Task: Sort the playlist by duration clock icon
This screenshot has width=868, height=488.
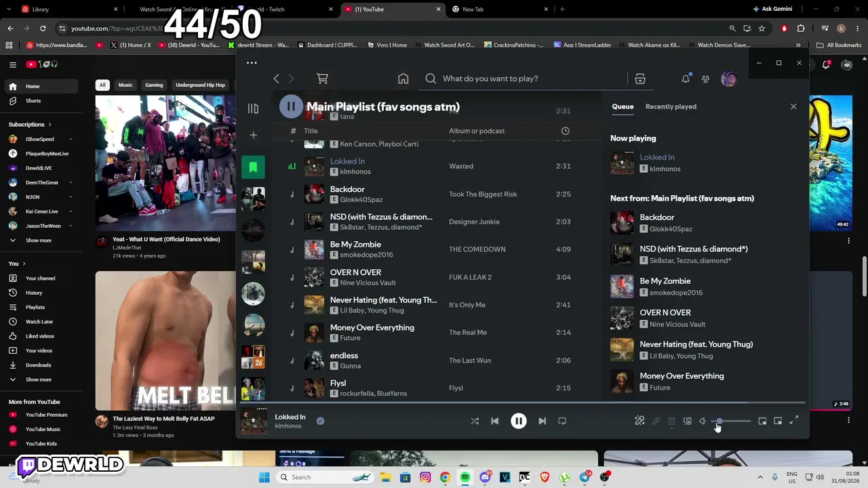Action: click(x=566, y=131)
